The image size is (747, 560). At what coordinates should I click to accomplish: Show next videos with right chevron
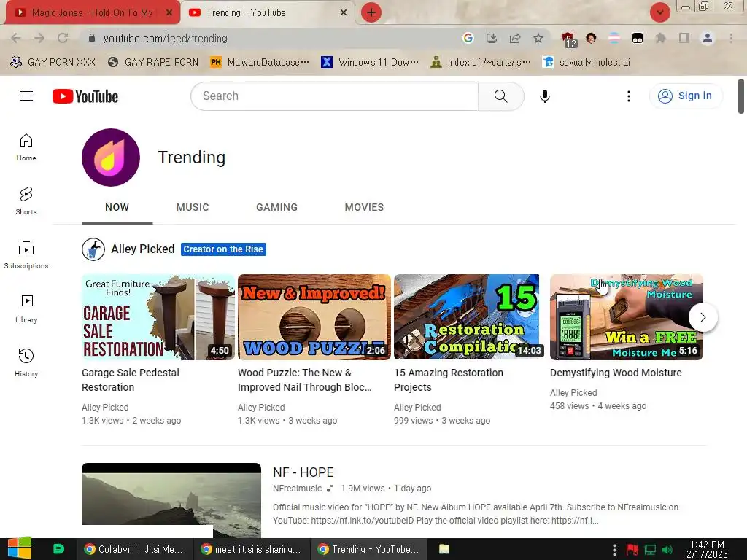click(703, 317)
